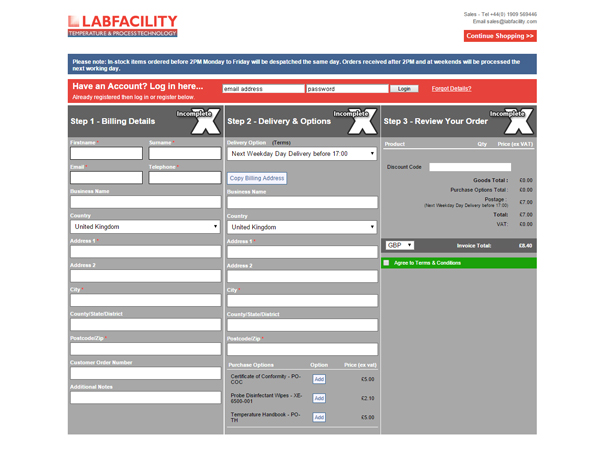600x450 pixels.
Task: Open the delivery (Terms) link
Action: point(281,143)
